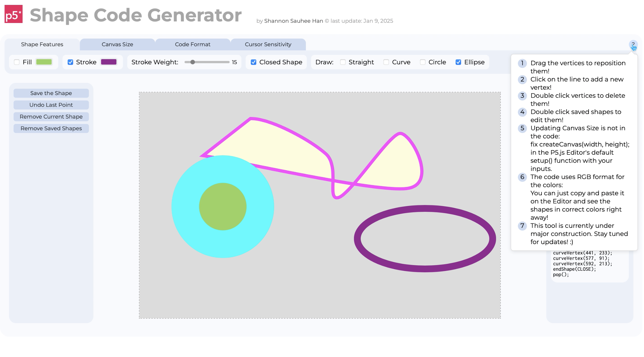
Task: Open the Shannon Sauhee Han author link
Action: tap(293, 21)
